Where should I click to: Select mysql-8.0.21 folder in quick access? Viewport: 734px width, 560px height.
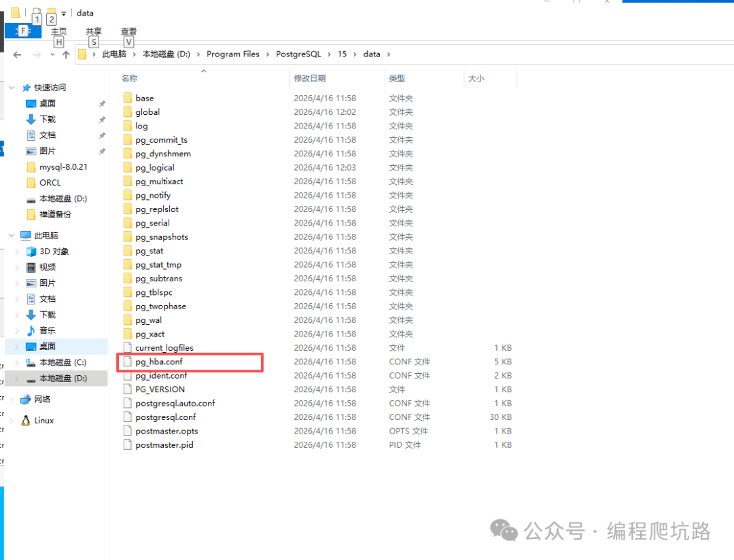click(63, 167)
